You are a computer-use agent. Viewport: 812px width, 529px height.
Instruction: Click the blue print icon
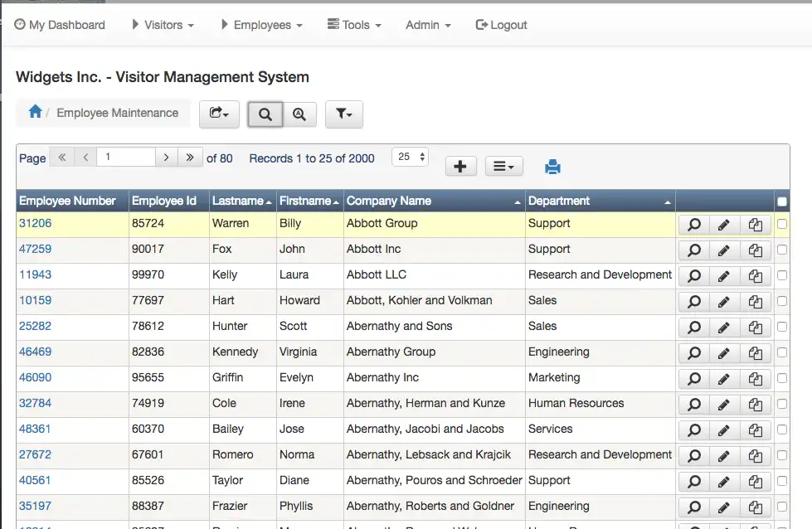(552, 167)
